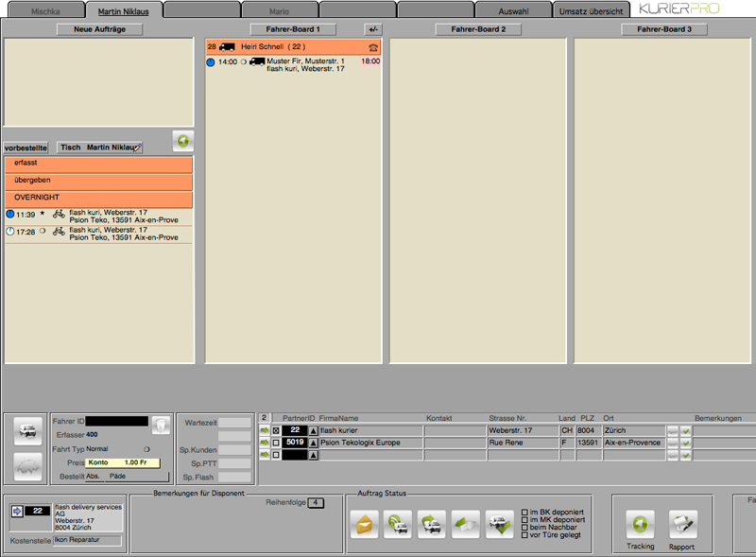Click the Kostenstelle field 'Ikon Reparatur'
This screenshot has height=557, width=756.
point(87,541)
